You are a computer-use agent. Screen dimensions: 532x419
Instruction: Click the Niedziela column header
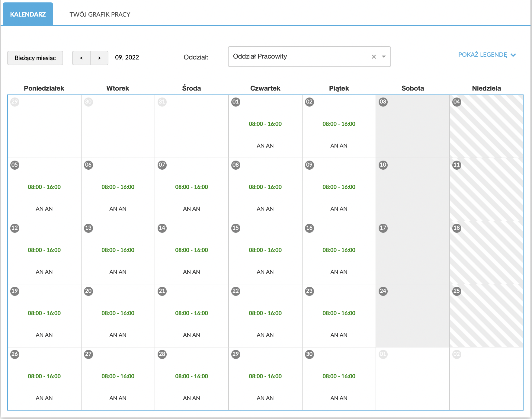486,88
